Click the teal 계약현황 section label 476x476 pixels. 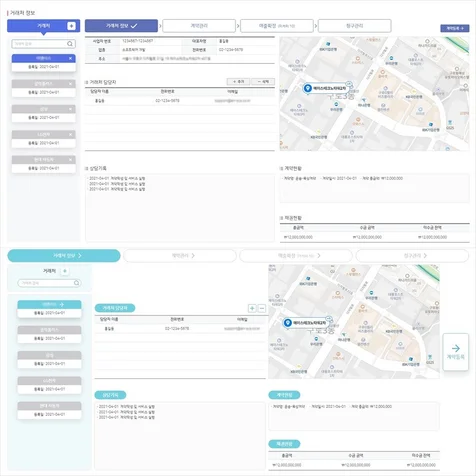click(284, 395)
